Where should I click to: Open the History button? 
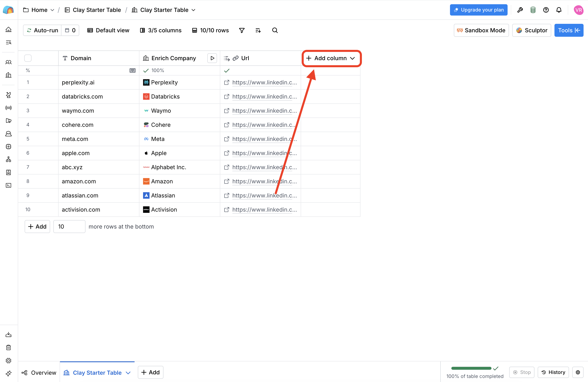click(553, 372)
